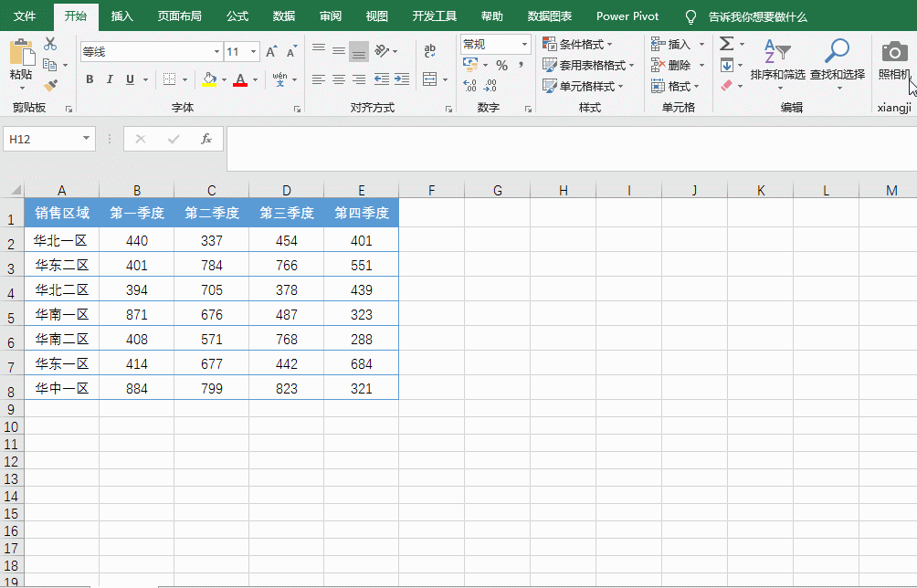
Task: Click the Insert Function fx icon
Action: tap(206, 139)
